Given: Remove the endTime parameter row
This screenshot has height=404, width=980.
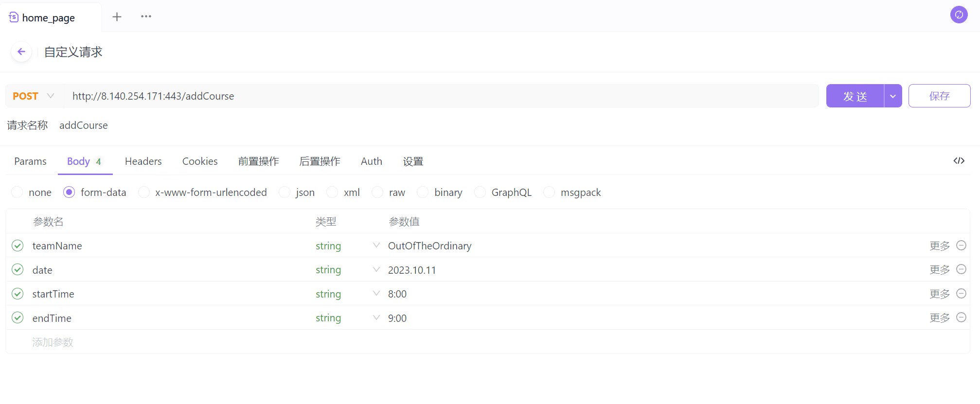Looking at the screenshot, I should (961, 317).
